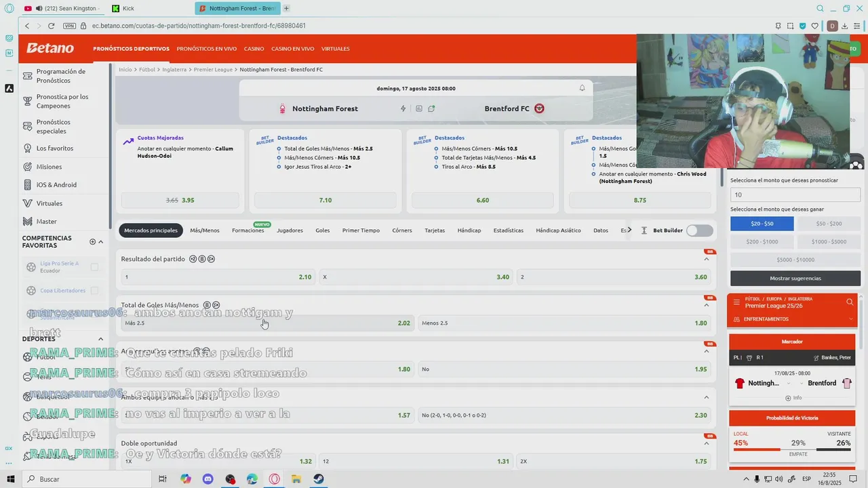This screenshot has height=488, width=868.
Task: Collapse the market with the 1.95 No odds
Action: [x=707, y=351]
